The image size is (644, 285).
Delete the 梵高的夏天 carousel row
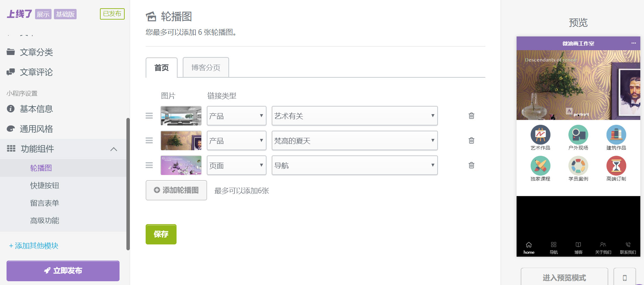click(x=471, y=141)
